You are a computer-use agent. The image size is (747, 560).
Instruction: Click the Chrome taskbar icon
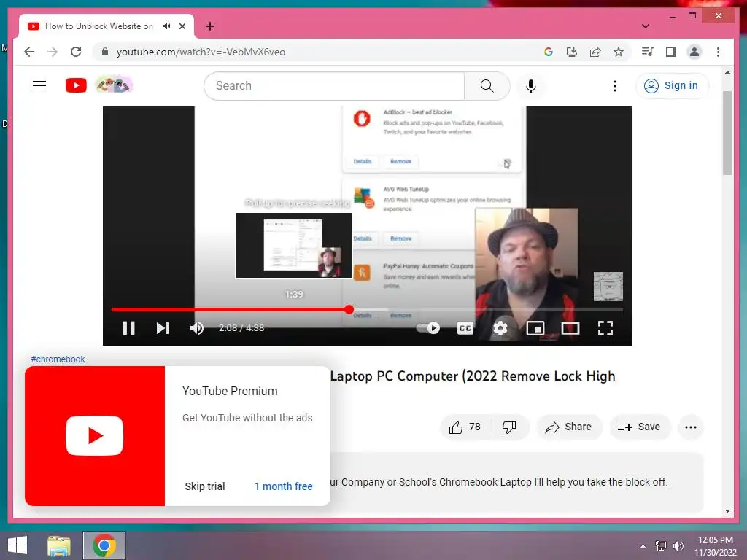104,545
